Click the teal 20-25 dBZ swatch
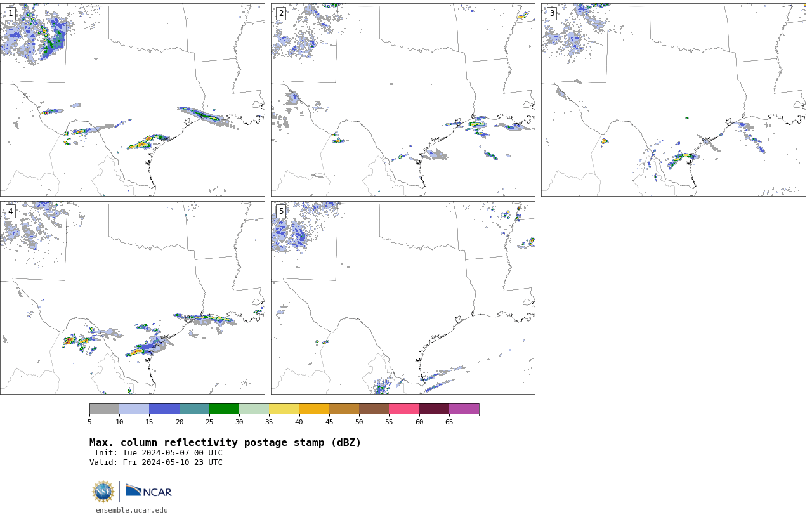Viewport: 812px width, 517px height. coord(194,409)
